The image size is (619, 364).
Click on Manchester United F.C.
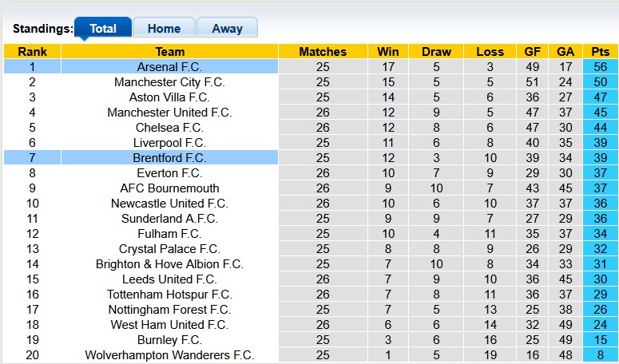click(169, 113)
